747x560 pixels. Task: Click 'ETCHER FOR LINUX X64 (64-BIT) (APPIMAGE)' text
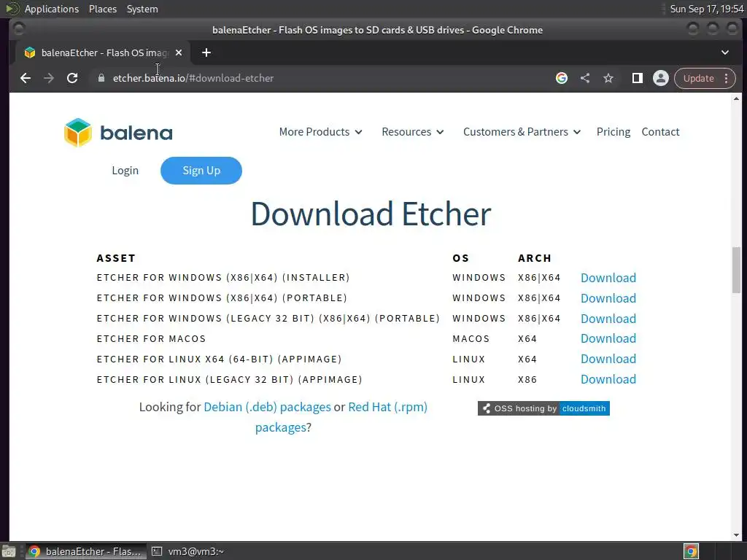pyautogui.click(x=219, y=359)
